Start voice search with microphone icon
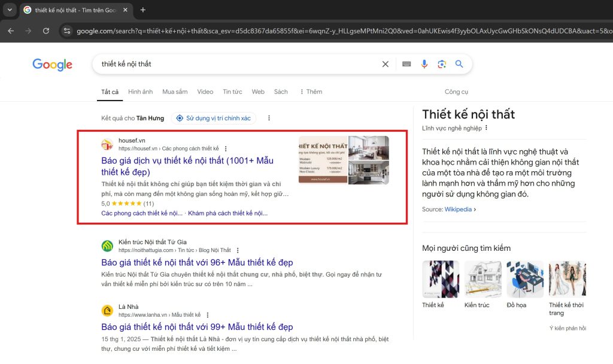Viewport: 613px width, 364px height. pos(424,64)
